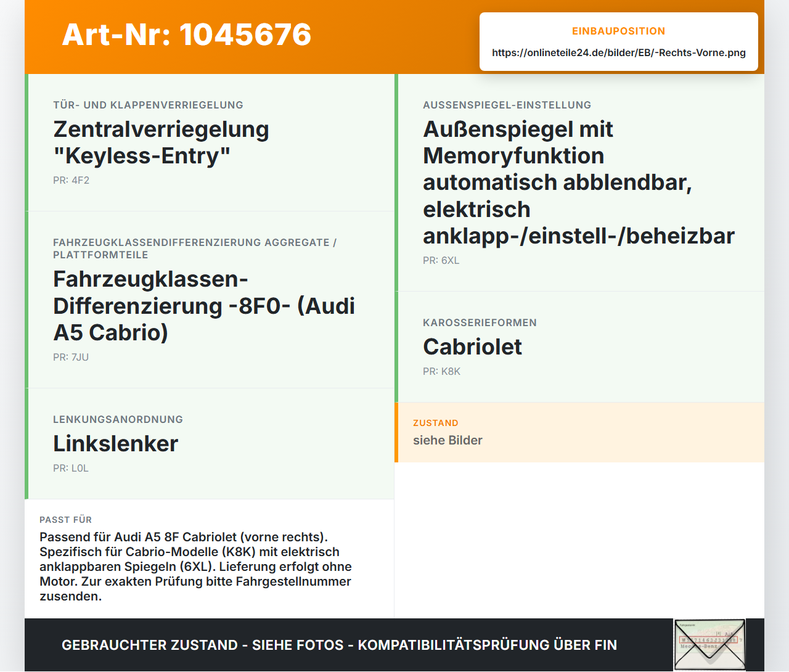Select the Cabriolet title
The image size is (789, 672).
(x=473, y=347)
